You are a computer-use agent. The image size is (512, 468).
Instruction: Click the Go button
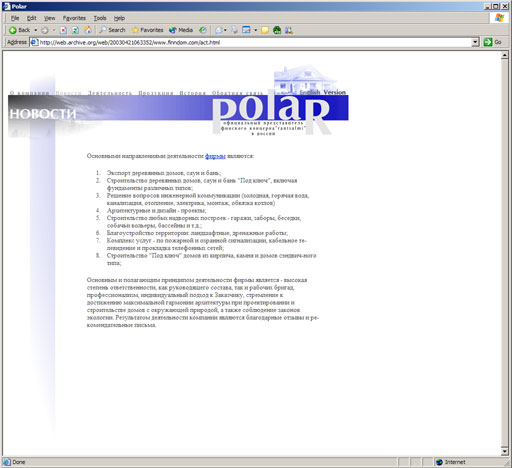[x=493, y=42]
